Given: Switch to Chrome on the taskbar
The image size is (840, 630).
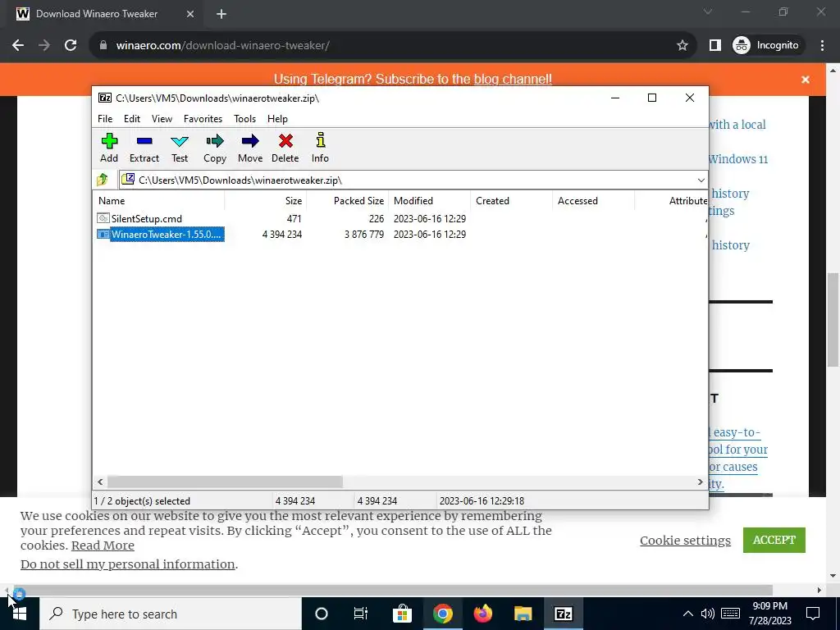Looking at the screenshot, I should [x=442, y=614].
